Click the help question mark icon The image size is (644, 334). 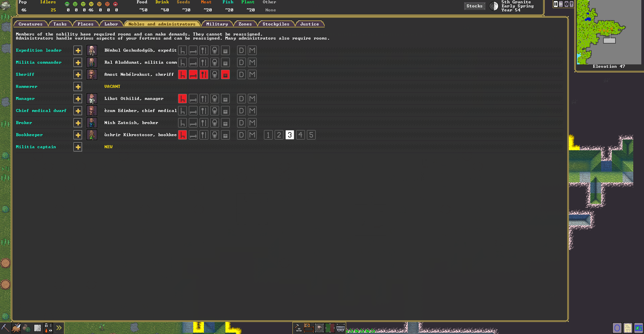click(x=572, y=4)
